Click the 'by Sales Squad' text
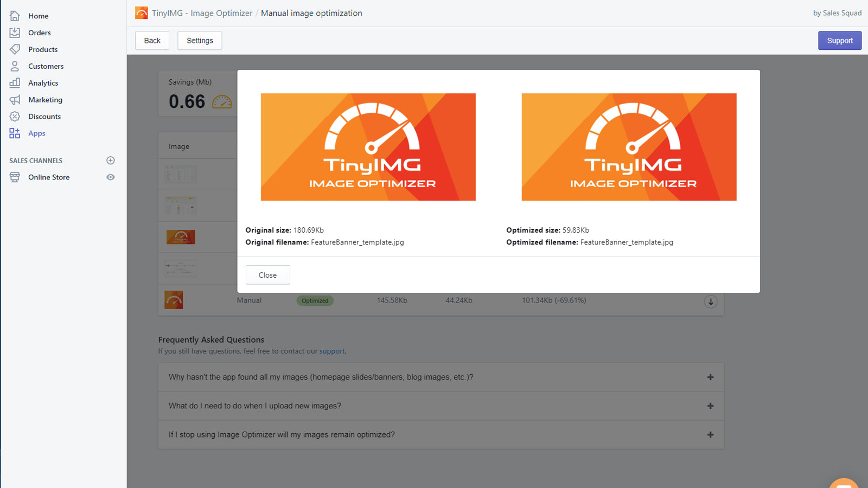 (x=837, y=13)
